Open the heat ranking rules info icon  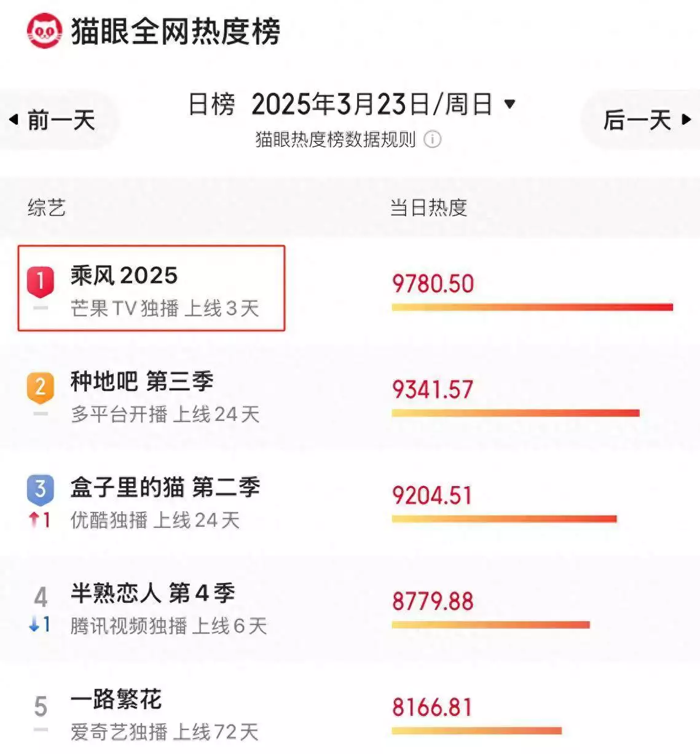click(433, 139)
